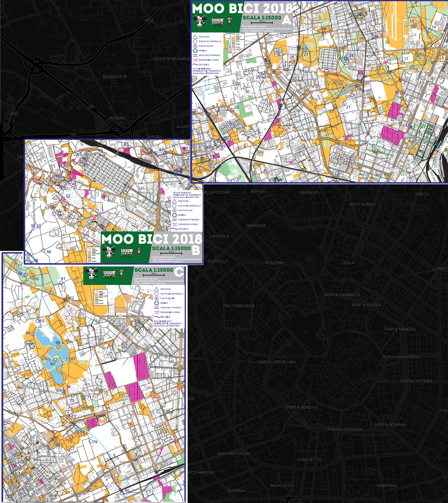Click the SAN CRISTOFORO label
The image size is (448, 503).
pyautogui.click(x=234, y=454)
